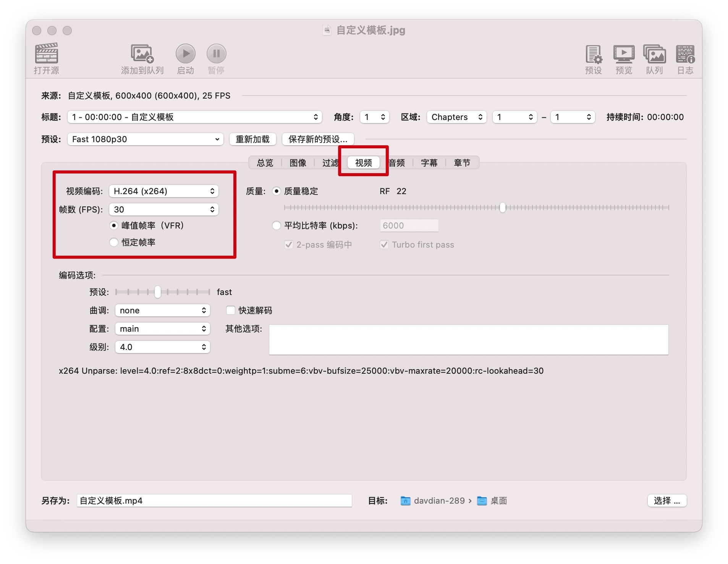This screenshot has width=728, height=564.
Task: Switch to the Subtitles (字幕) tab
Action: click(429, 163)
